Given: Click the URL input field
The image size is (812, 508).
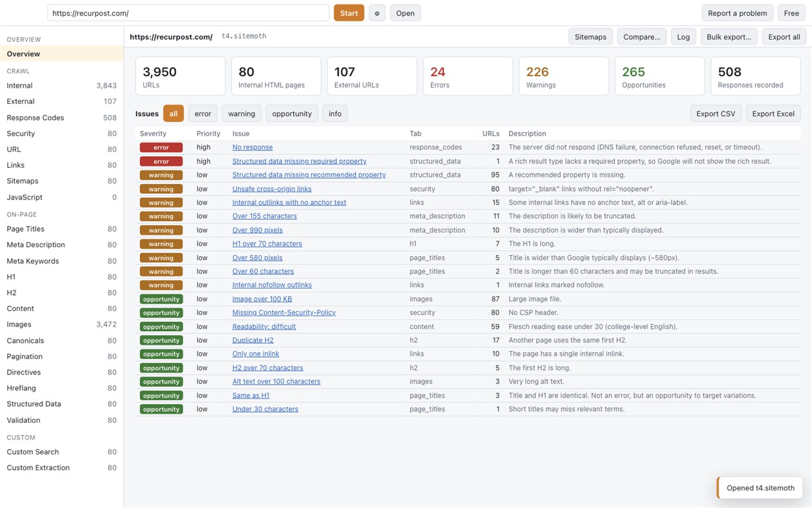Looking at the screenshot, I should [x=188, y=13].
